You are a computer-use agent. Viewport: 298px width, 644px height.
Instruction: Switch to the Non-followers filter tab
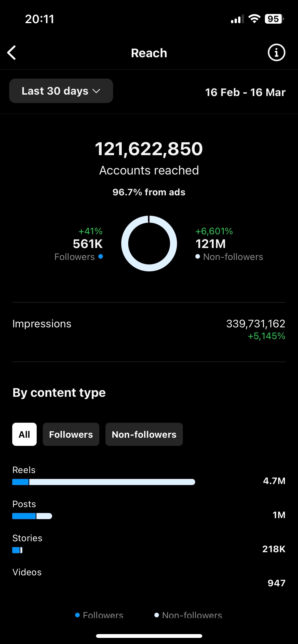coord(144,434)
